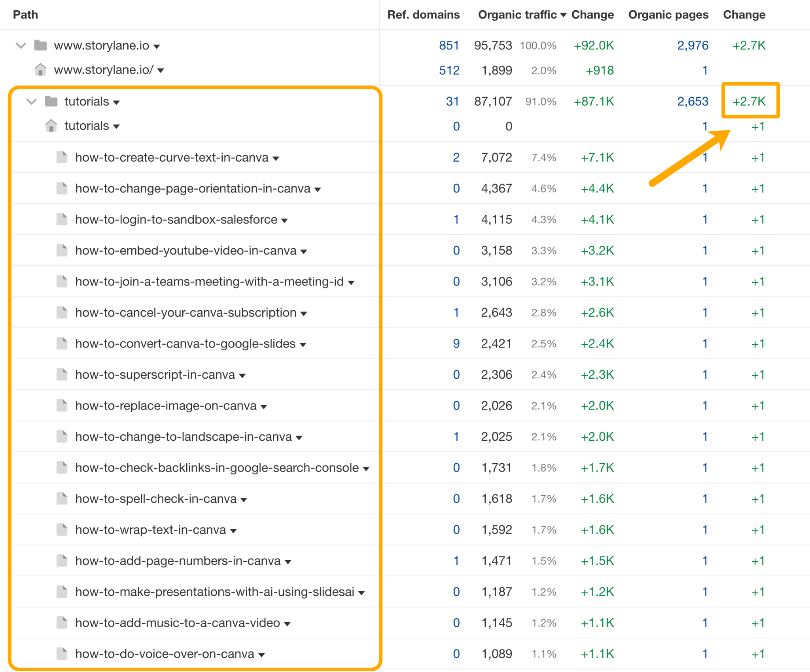The width and height of the screenshot is (810, 672).
Task: Click the www.storylane.io root folder icon
Action: tap(40, 45)
